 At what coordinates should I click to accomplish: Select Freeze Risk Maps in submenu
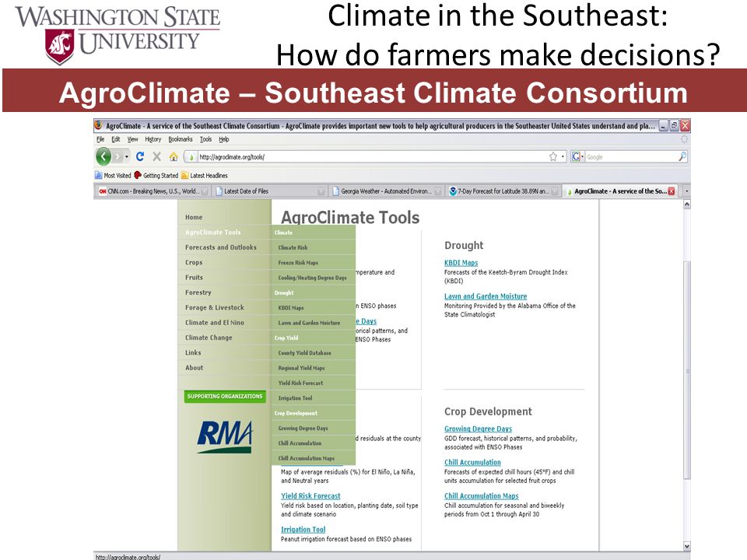click(298, 262)
